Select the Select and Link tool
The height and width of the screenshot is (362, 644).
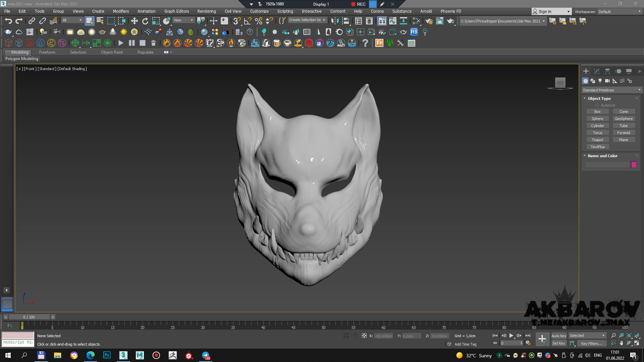[32, 21]
